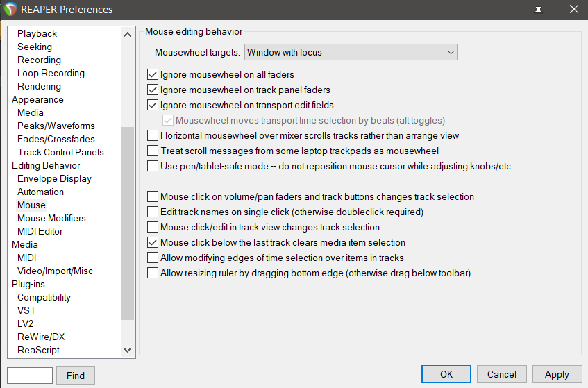Select VST in the preferences tree
This screenshot has height=388, width=588.
point(26,311)
